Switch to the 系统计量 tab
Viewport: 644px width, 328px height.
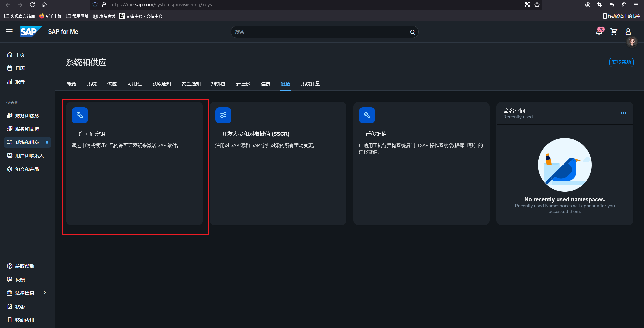310,84
